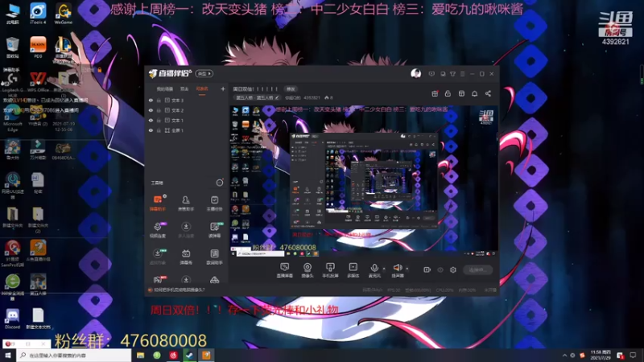Open the share icon in room header
The height and width of the screenshot is (362, 644).
(488, 93)
